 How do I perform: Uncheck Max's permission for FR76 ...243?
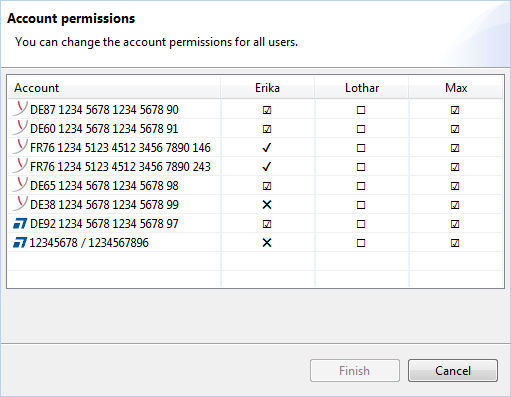pos(455,167)
